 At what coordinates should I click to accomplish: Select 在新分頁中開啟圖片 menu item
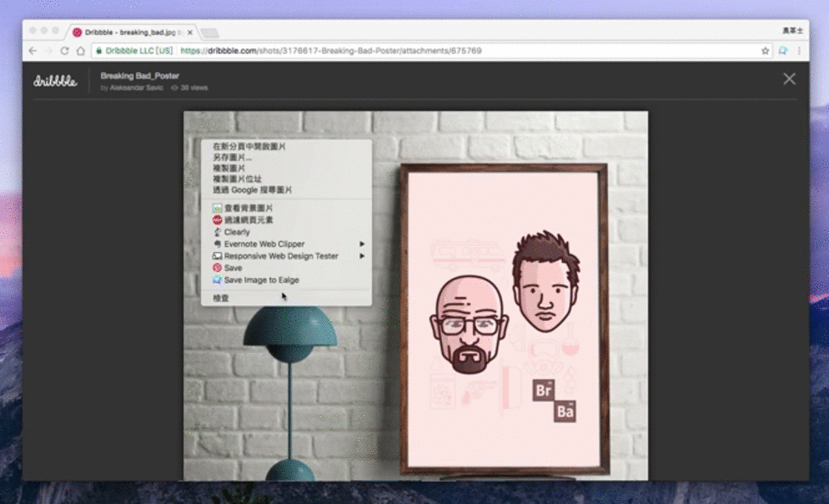point(249,147)
